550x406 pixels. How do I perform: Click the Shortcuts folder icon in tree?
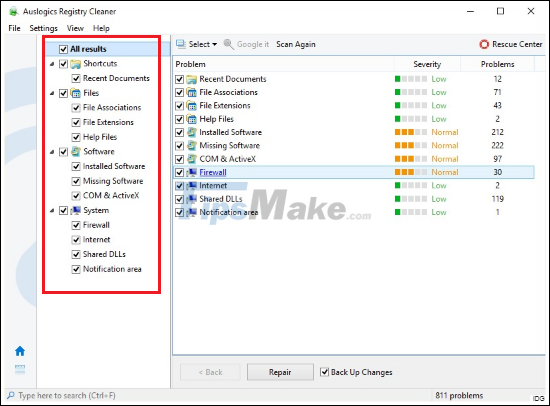coord(75,64)
